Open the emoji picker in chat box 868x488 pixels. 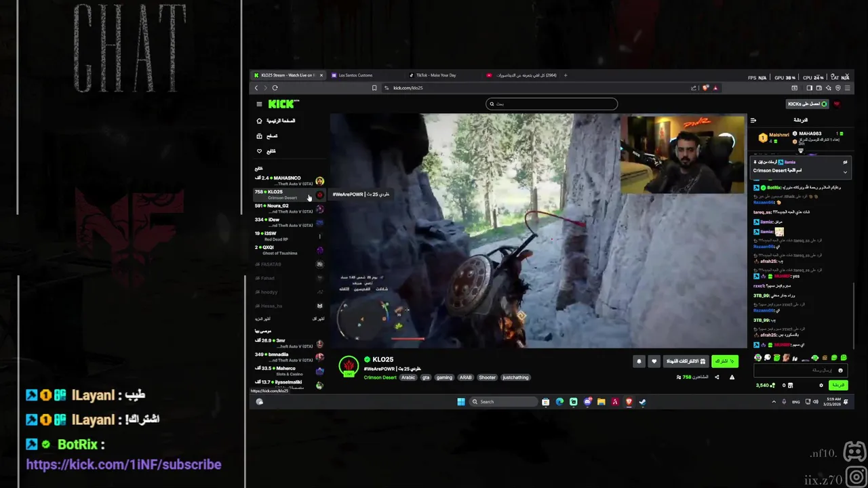841,370
